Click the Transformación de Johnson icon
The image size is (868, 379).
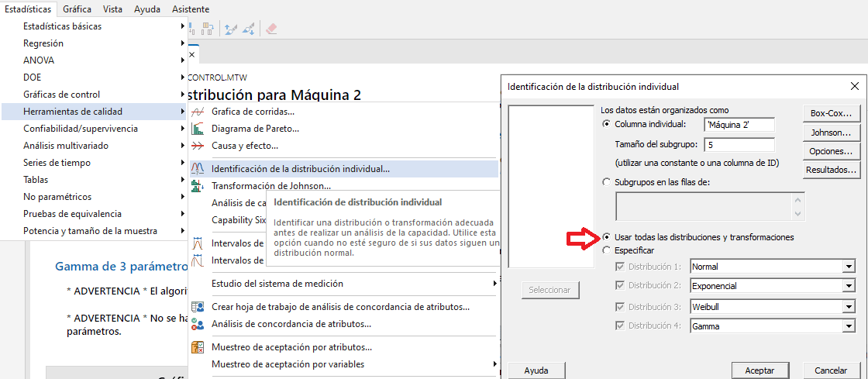198,186
